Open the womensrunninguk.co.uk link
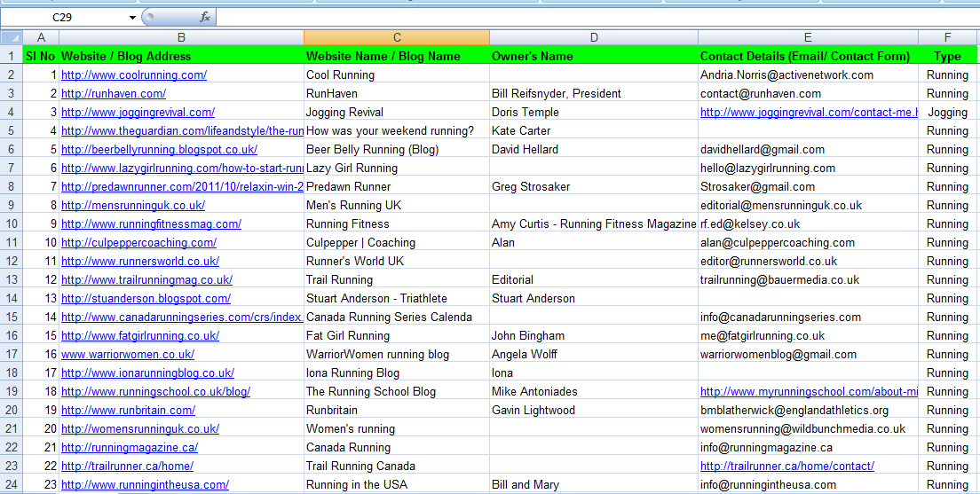 pyautogui.click(x=140, y=429)
